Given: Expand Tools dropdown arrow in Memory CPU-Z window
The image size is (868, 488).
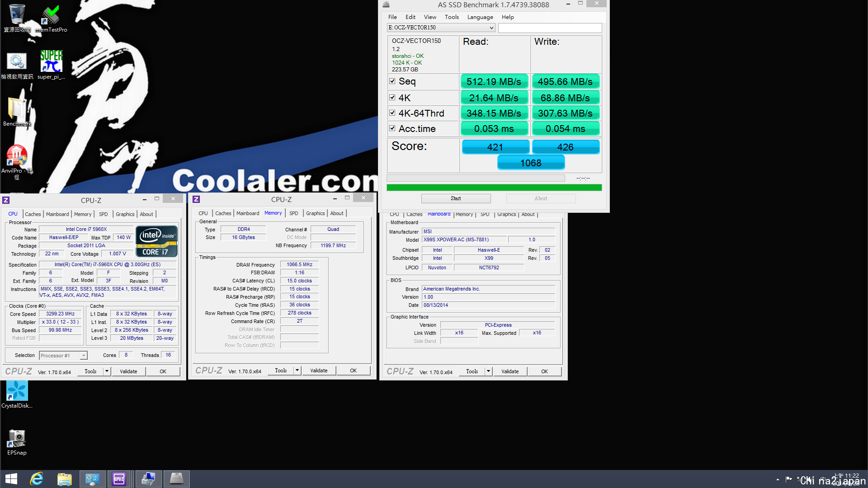Looking at the screenshot, I should [x=297, y=371].
